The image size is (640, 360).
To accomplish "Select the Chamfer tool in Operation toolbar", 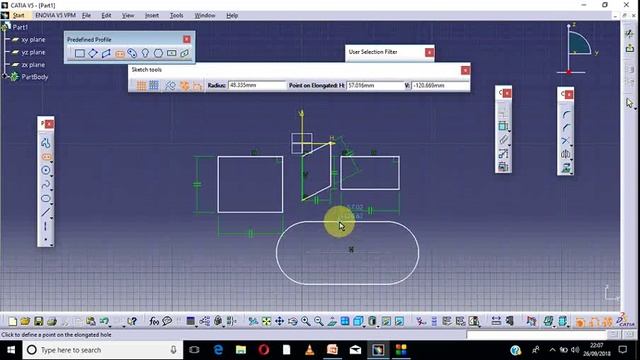I will 566,128.
